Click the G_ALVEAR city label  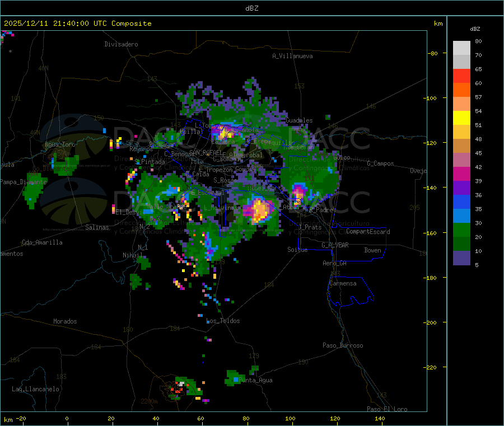335,245
